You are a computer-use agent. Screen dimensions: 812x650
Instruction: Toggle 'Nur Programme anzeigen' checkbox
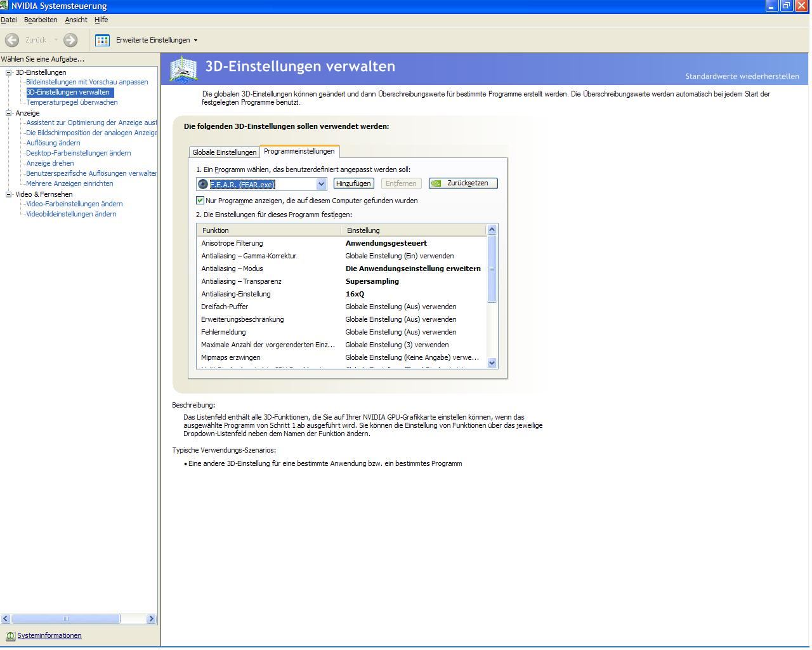pyautogui.click(x=200, y=201)
